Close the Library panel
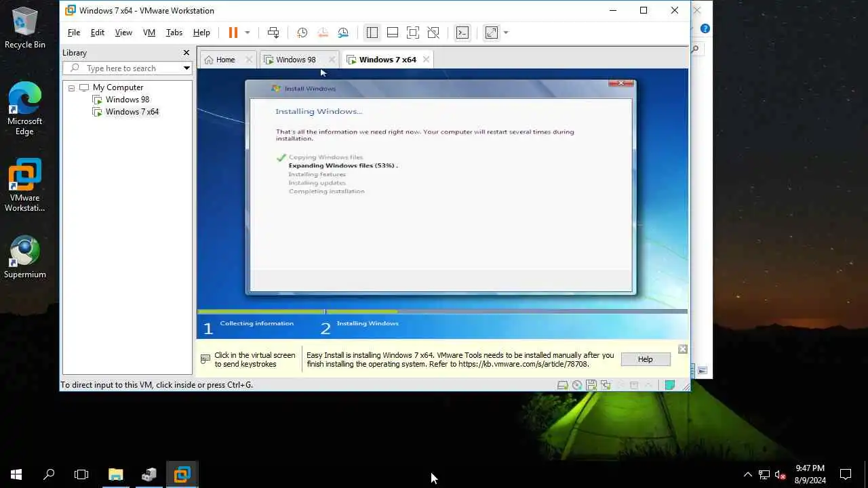868x488 pixels. coord(186,53)
